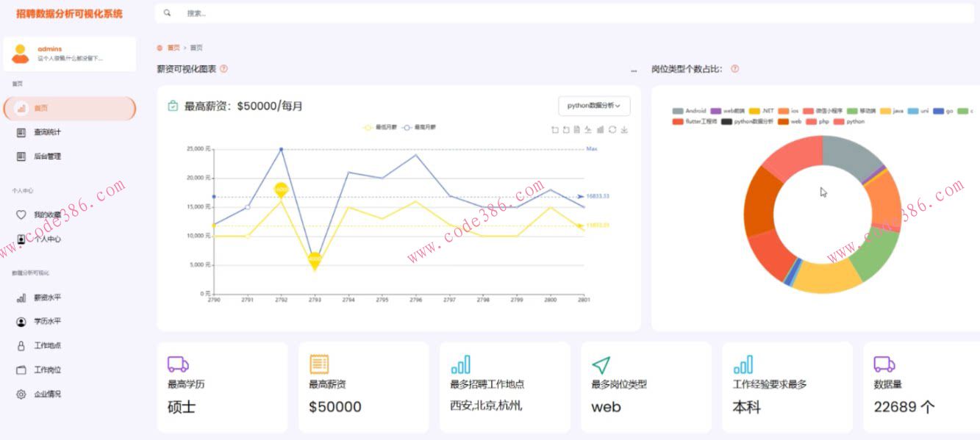Click the search magnifier icon

tap(168, 12)
